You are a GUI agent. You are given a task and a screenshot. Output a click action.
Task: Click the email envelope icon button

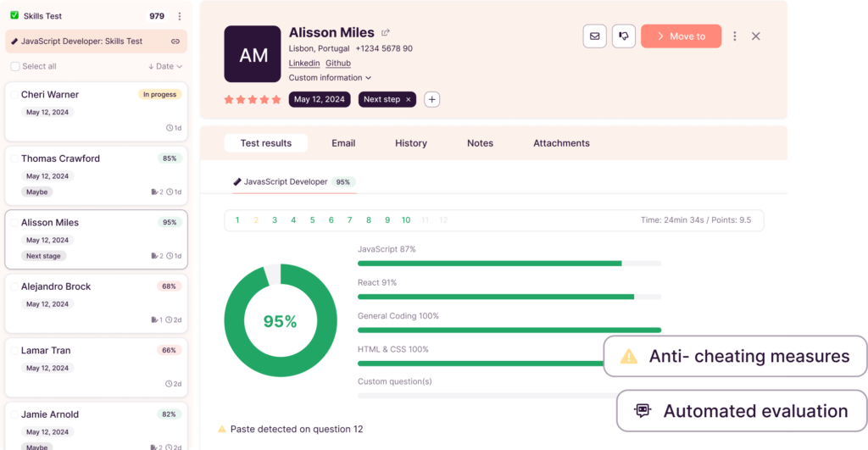click(x=594, y=36)
